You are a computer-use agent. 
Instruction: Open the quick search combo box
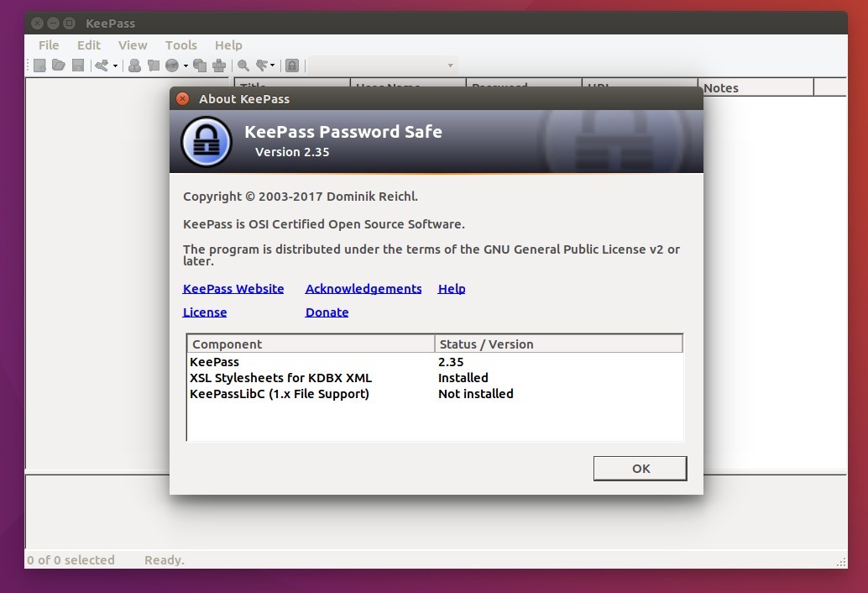pyautogui.click(x=382, y=66)
